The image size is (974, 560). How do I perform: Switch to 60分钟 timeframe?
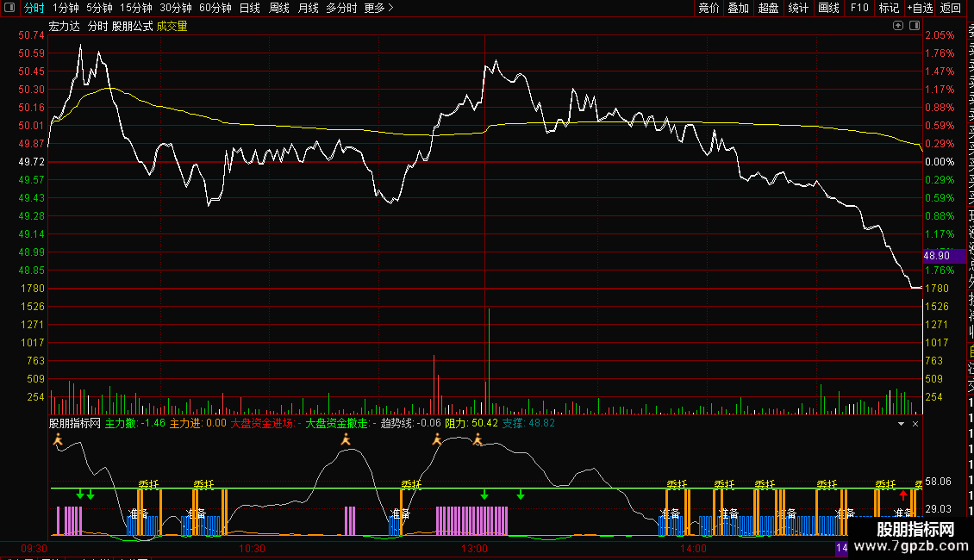(x=215, y=8)
